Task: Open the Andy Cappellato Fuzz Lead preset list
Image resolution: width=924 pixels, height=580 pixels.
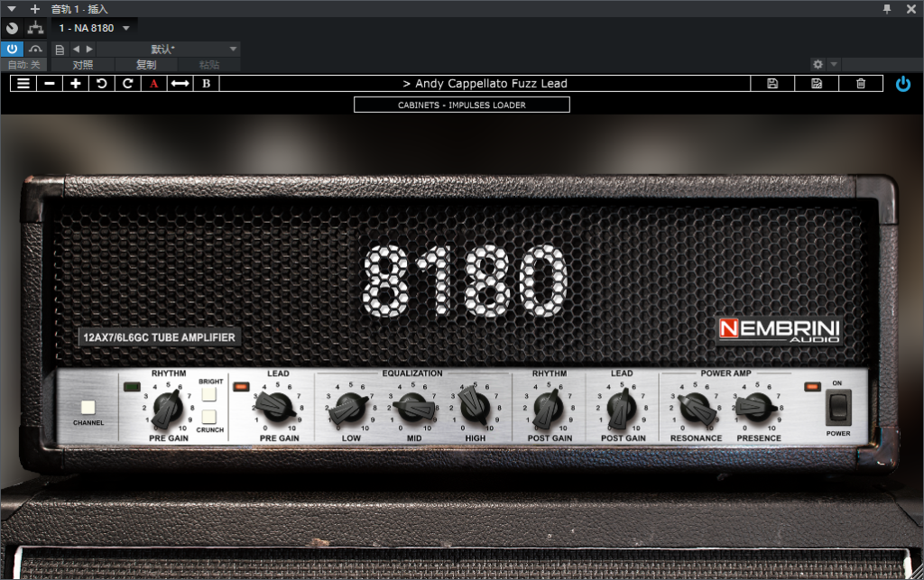Action: (x=485, y=84)
